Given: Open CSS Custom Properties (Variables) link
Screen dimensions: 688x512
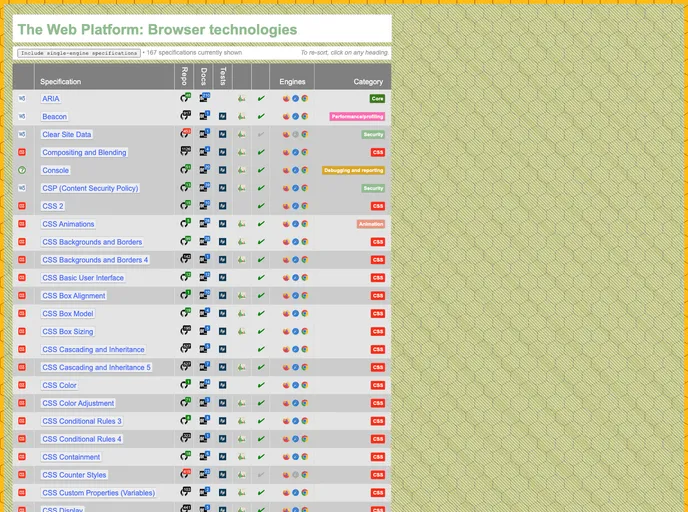Looking at the screenshot, I should tap(99, 493).
